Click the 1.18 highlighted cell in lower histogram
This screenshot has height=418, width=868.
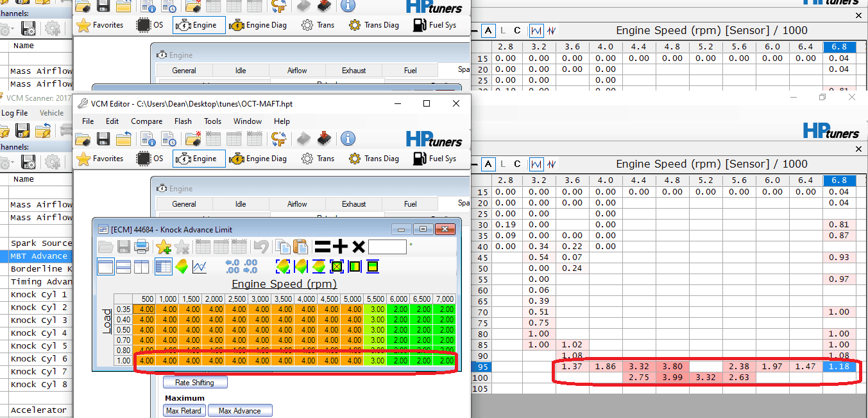(839, 367)
